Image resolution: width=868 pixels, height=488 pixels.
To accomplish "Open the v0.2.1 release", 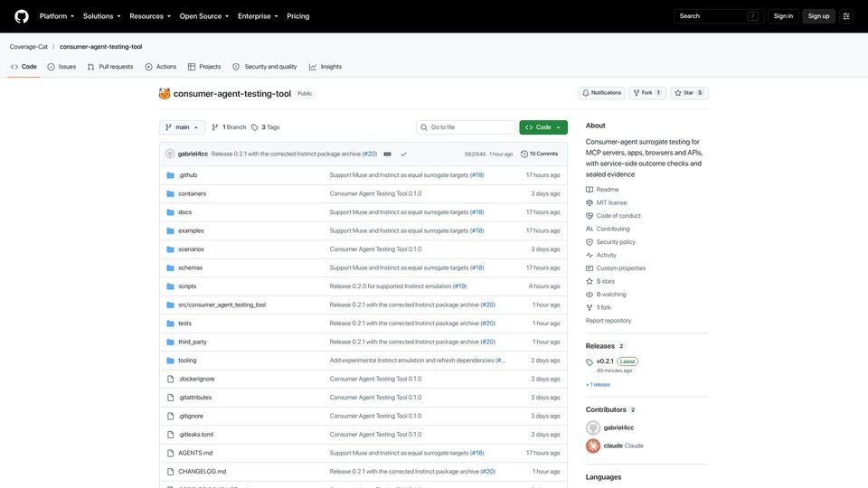I will (605, 361).
